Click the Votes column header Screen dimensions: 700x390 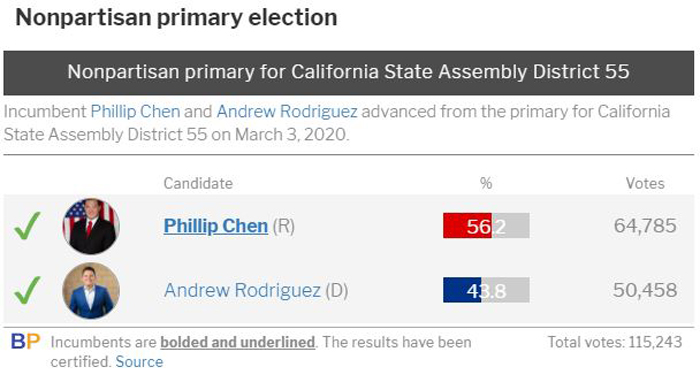(x=645, y=183)
